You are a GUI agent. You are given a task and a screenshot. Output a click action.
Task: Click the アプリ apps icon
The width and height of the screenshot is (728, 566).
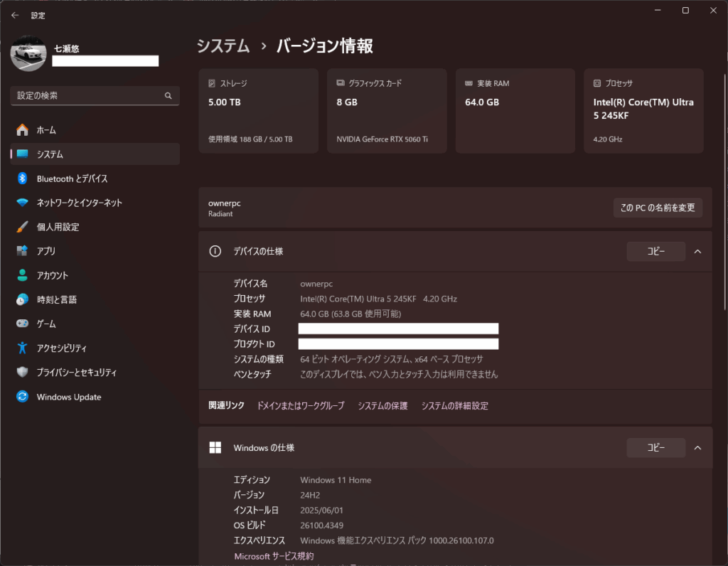(22, 251)
